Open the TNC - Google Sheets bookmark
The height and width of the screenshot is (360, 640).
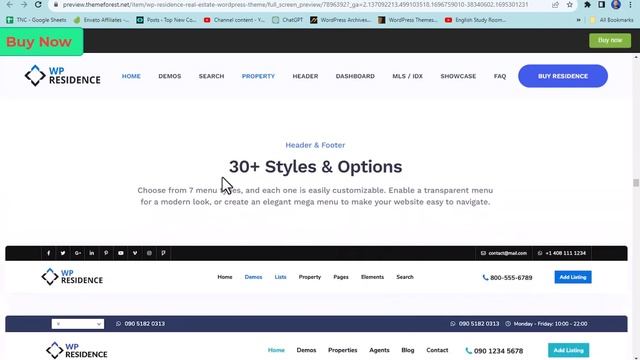[x=36, y=20]
